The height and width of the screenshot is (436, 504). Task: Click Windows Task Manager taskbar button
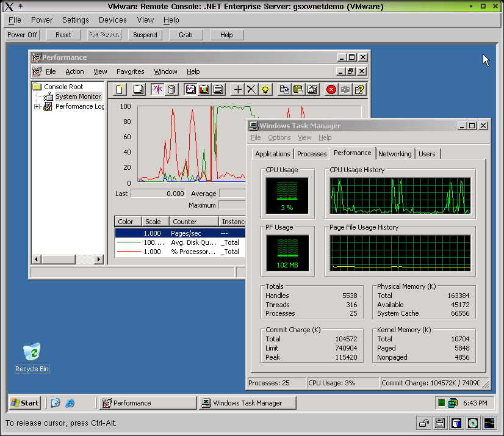click(248, 403)
